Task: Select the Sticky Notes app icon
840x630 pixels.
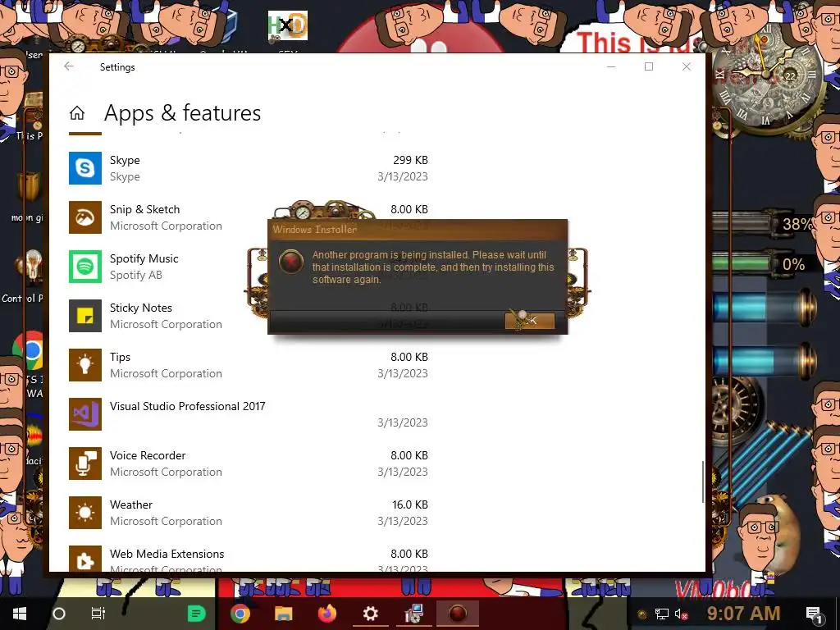Action: click(x=85, y=316)
